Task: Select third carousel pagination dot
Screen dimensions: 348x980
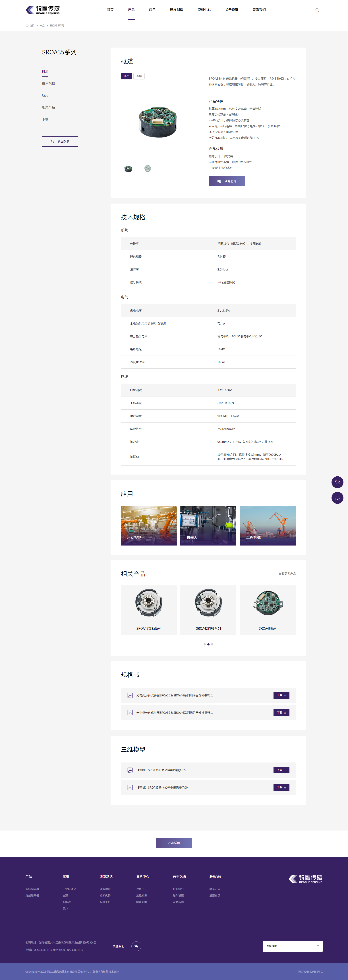Action: [x=212, y=644]
